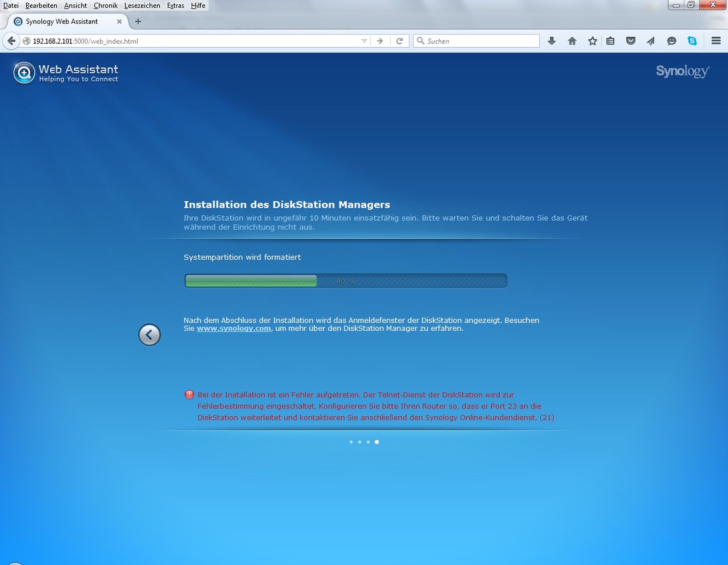Show bookmarks list icon
This screenshot has height=565, width=728.
click(610, 41)
